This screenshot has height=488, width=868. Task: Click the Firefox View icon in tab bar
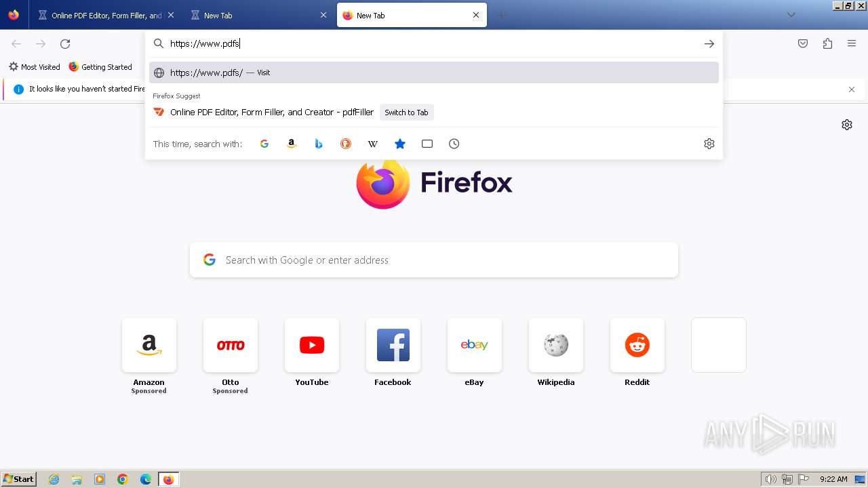coord(14,15)
